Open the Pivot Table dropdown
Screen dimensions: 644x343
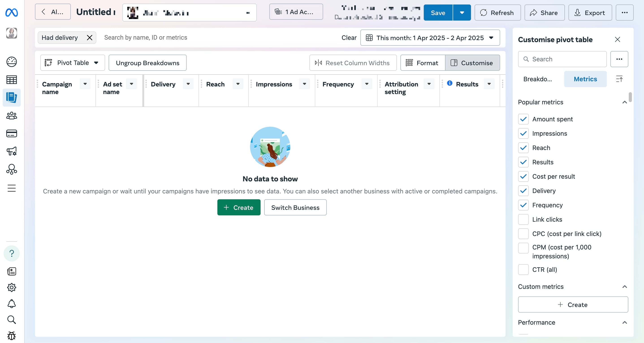73,63
